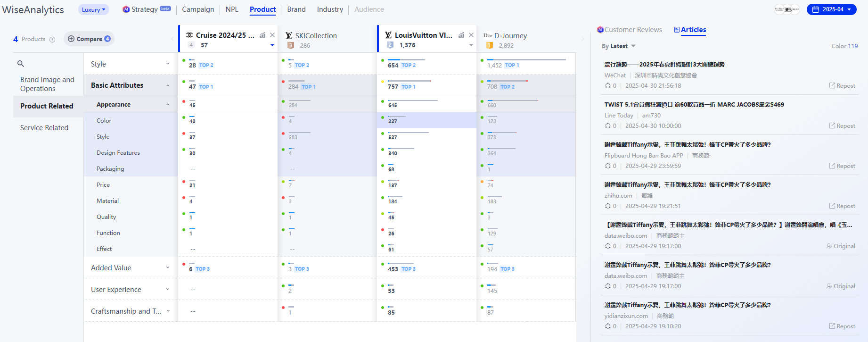868x342 pixels.
Task: Select Service Related in the sidebar
Action: [x=44, y=128]
